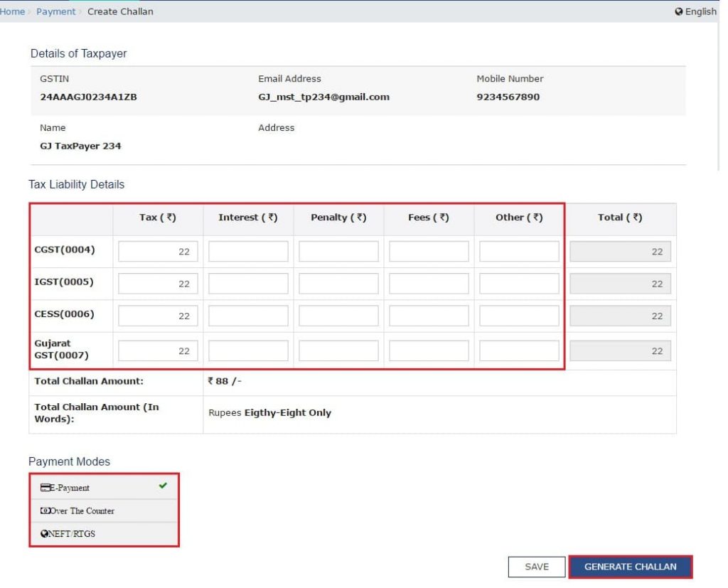Click the currency icon beside Over The Counter
728x588 pixels.
tap(47, 511)
